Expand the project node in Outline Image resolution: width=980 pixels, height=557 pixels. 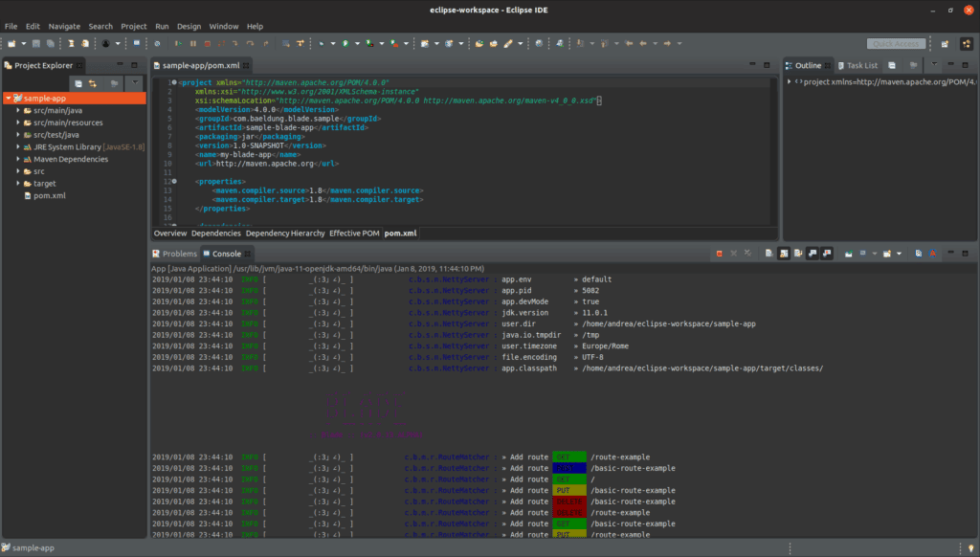pyautogui.click(x=790, y=82)
